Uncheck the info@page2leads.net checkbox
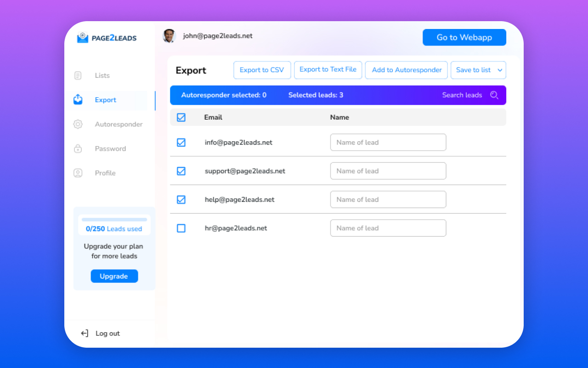This screenshot has height=368, width=588. coord(181,143)
